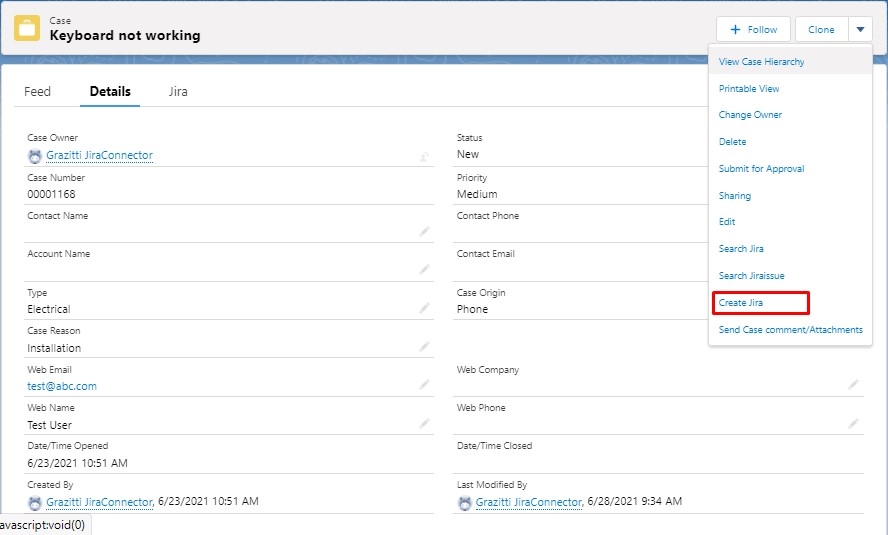Screen dimensions: 888x535
Task: Click the Status value New
Action: 468,155
